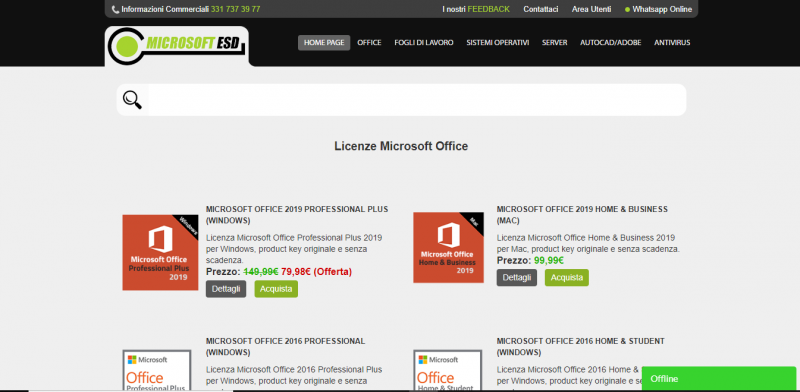Open the Office 2019 Home & Business Mac image
The width and height of the screenshot is (800, 392).
coord(448,248)
